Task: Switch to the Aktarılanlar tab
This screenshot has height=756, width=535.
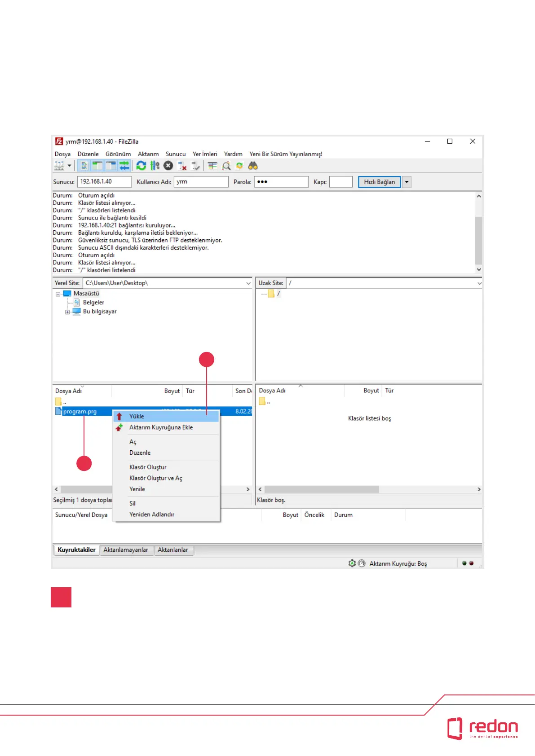Action: pyautogui.click(x=173, y=550)
